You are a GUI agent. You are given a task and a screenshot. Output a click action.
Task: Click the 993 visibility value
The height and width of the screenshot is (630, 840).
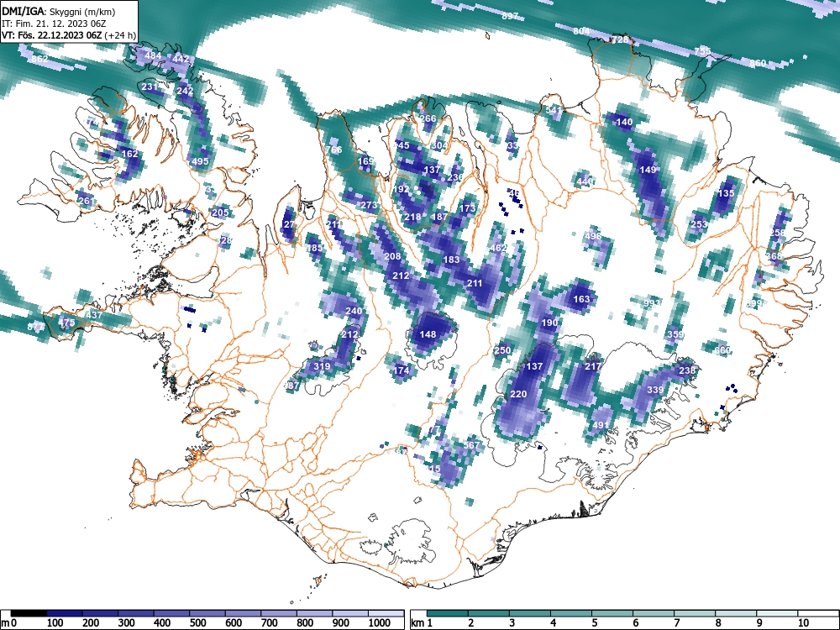[x=652, y=304]
